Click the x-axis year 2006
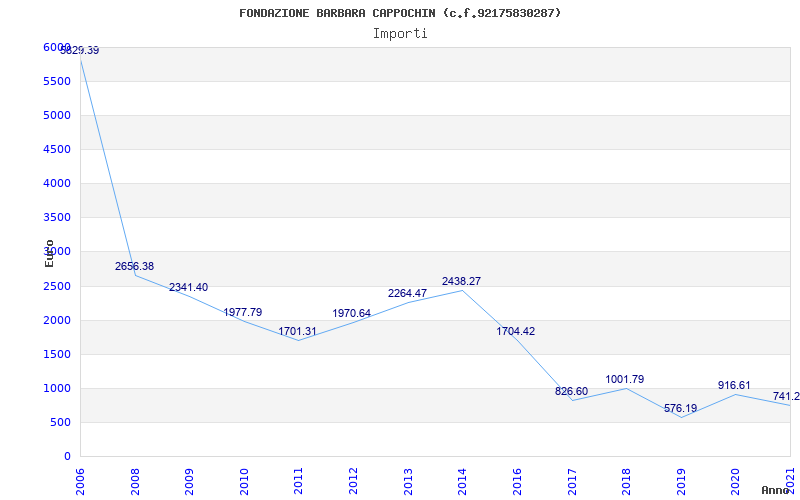 tap(80, 481)
